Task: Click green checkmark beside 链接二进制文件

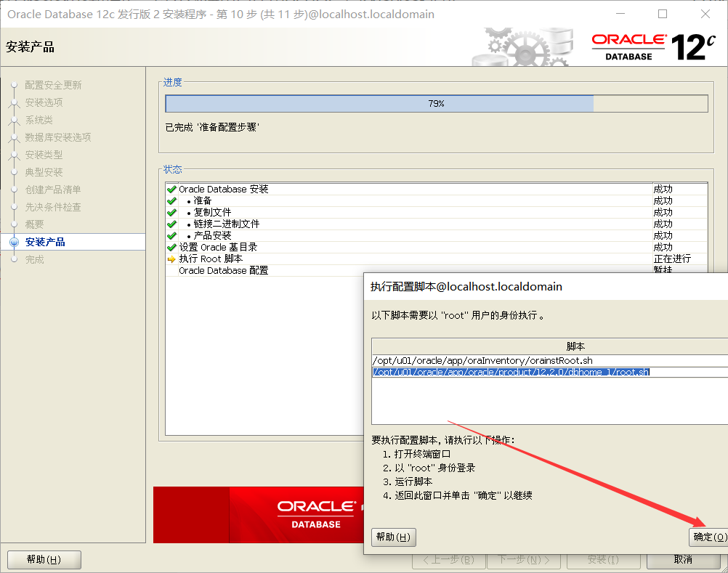Action: click(x=171, y=224)
